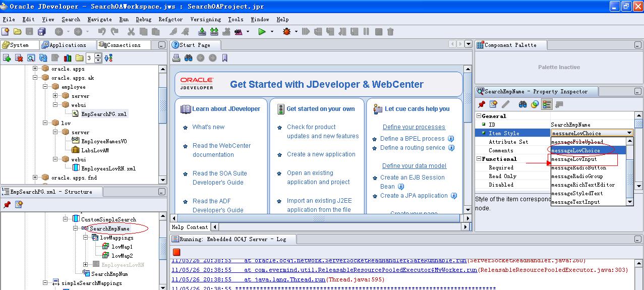The width and height of the screenshot is (644, 290).
Task: Click the red Terminate square in Log pane
Action: [x=177, y=252]
